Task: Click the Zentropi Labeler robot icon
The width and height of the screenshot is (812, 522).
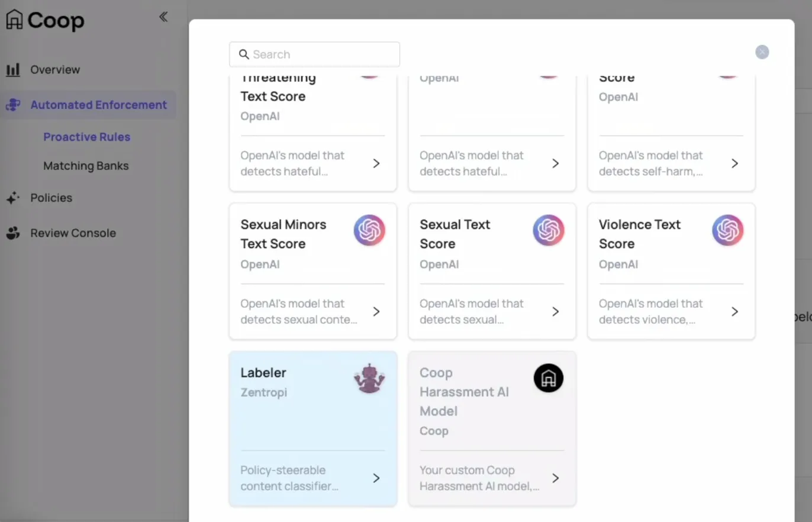Action: click(x=369, y=379)
